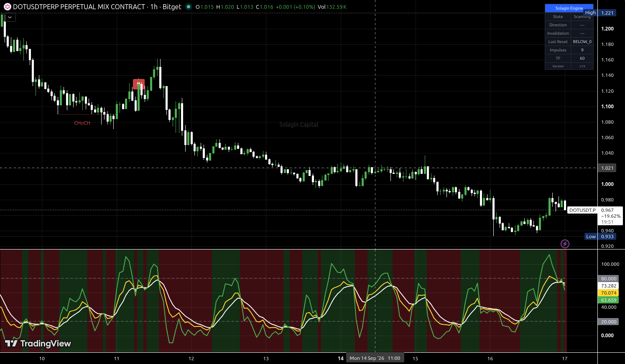Screen dimensions: 625x364
Task: Click the 80.000 indicator level label
Action: pos(608,279)
